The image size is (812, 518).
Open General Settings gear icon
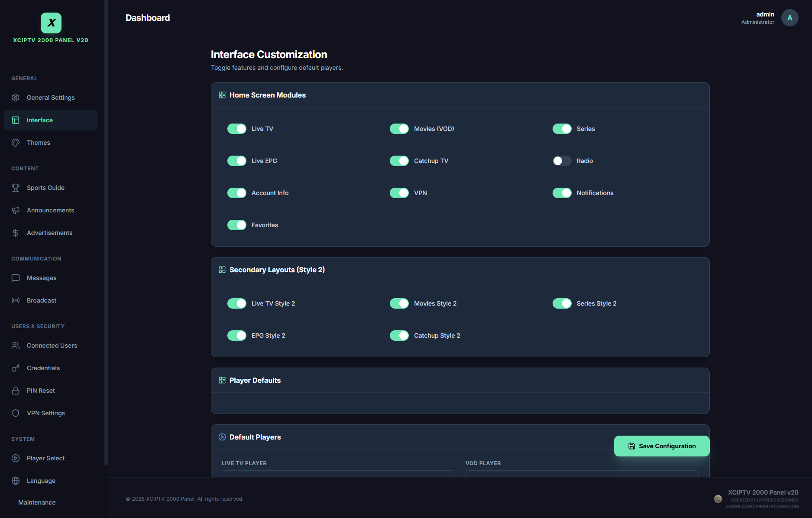16,98
